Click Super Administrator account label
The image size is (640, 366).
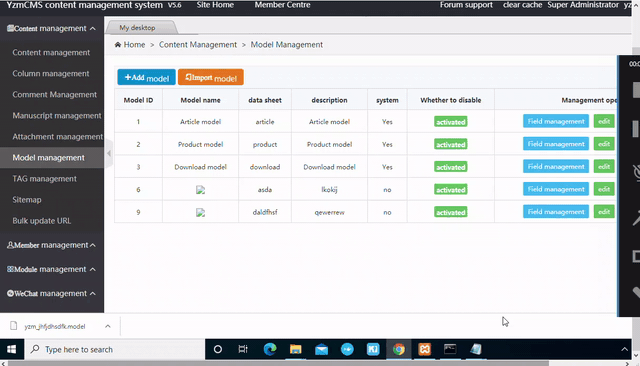(x=583, y=5)
